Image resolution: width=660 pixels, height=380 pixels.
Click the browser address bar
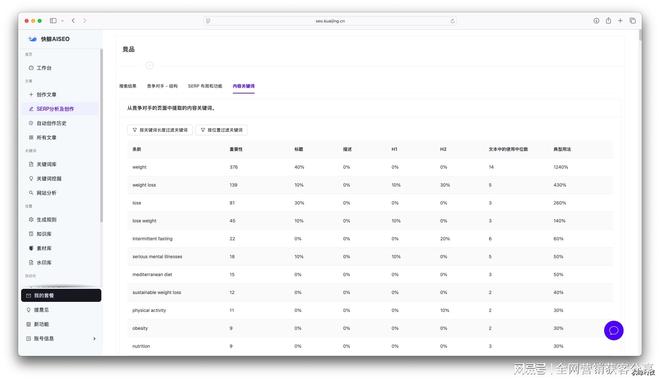coord(330,21)
